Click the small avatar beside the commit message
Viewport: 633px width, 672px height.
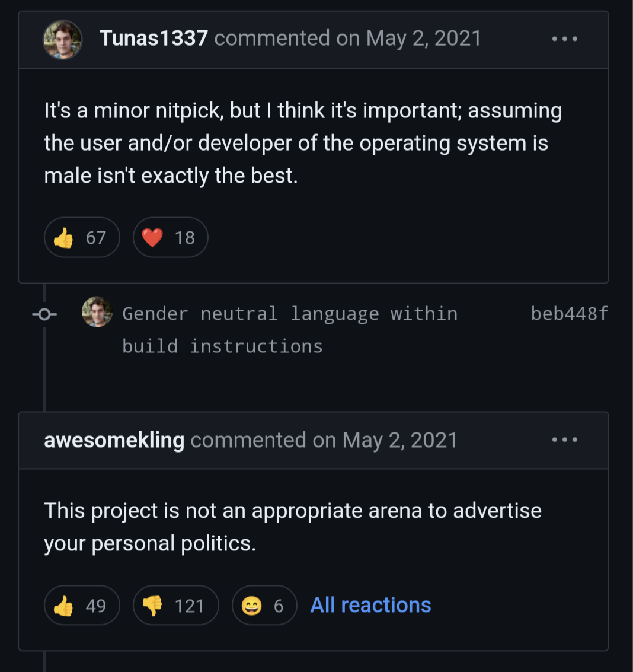point(97,312)
